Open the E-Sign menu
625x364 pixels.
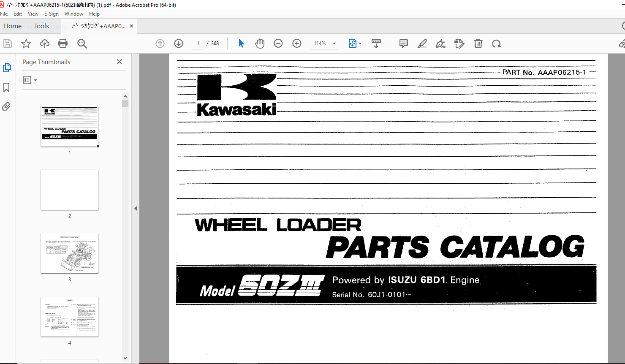[x=52, y=14]
